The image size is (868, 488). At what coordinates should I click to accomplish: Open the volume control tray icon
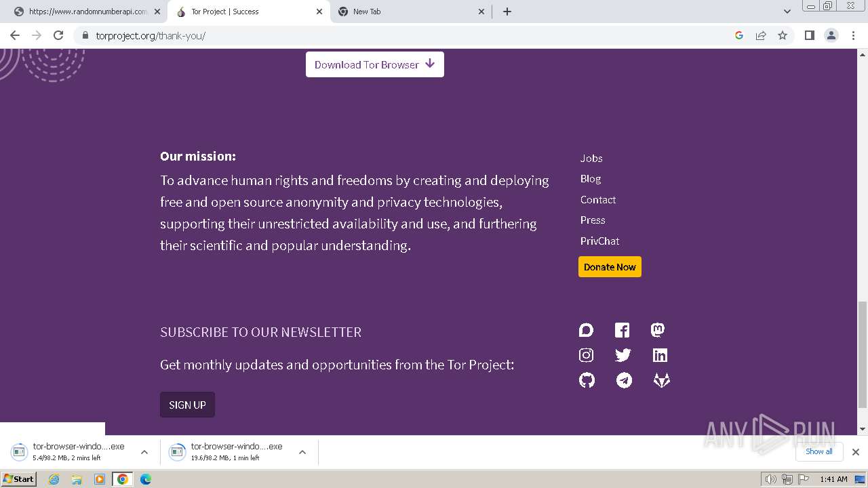pos(770,479)
